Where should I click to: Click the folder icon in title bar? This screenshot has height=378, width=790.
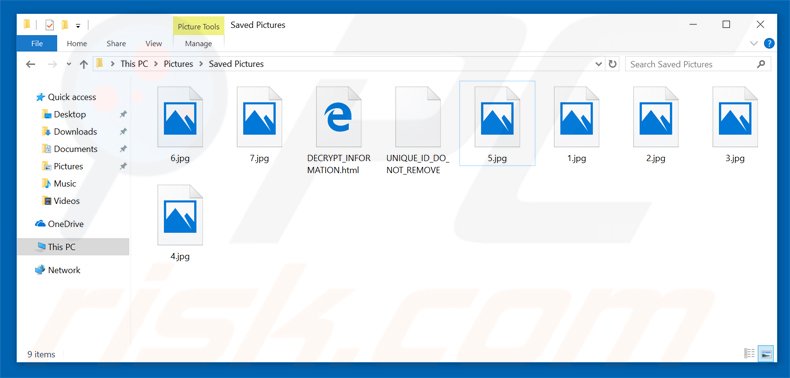pos(27,24)
